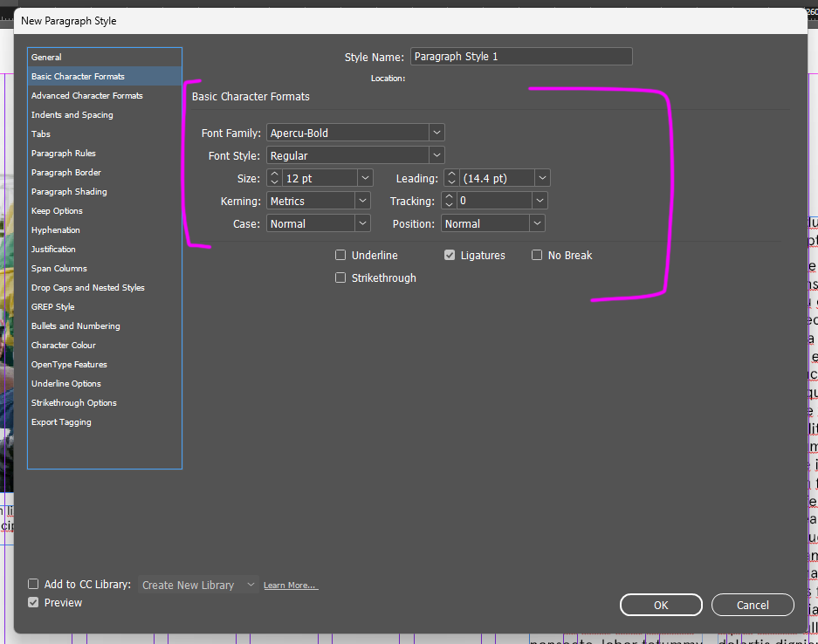This screenshot has width=818, height=644.
Task: Switch to Indents and Spacing settings
Action: coord(72,114)
